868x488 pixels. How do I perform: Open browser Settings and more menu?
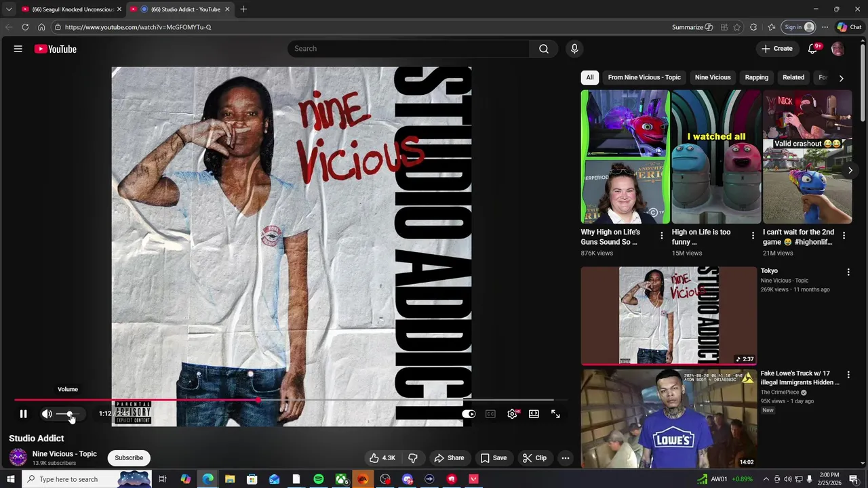[x=825, y=27]
